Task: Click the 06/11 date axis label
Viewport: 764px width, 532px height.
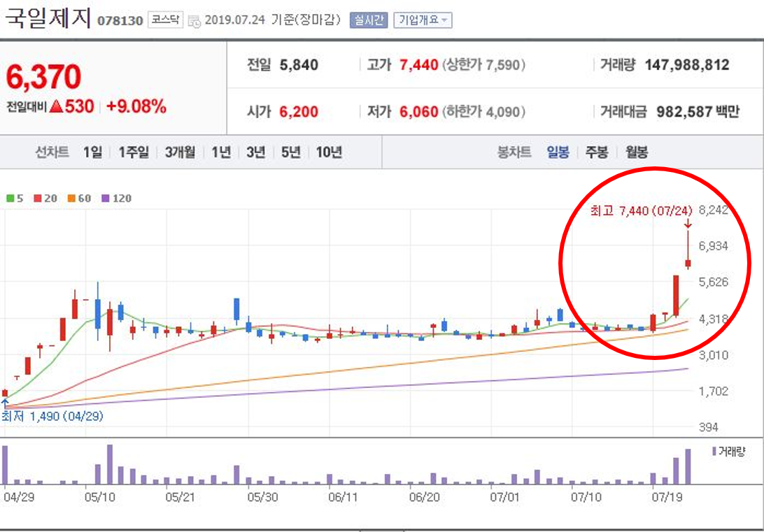Action: point(343,497)
